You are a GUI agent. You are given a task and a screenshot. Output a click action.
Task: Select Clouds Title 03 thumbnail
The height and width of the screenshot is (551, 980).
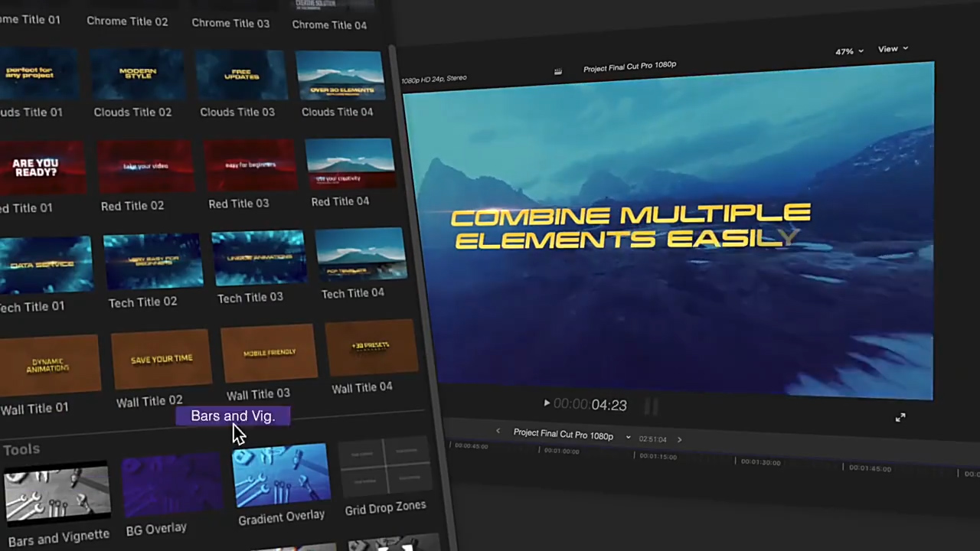click(x=241, y=77)
